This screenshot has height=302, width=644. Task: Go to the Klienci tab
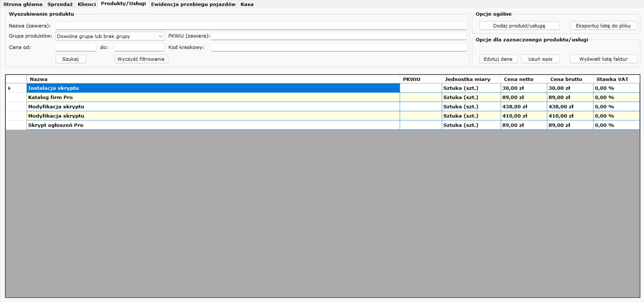coord(87,4)
